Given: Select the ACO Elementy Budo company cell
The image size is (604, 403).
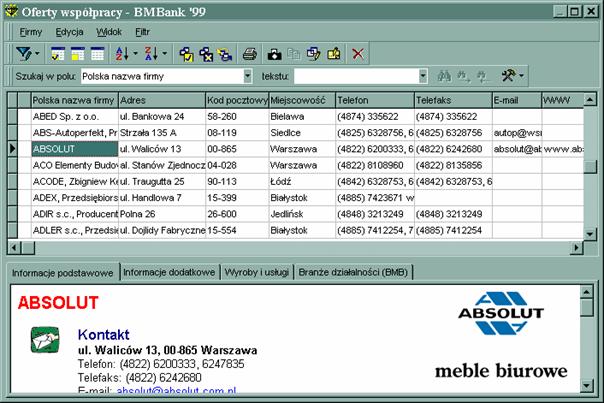Looking at the screenshot, I should tap(75, 165).
